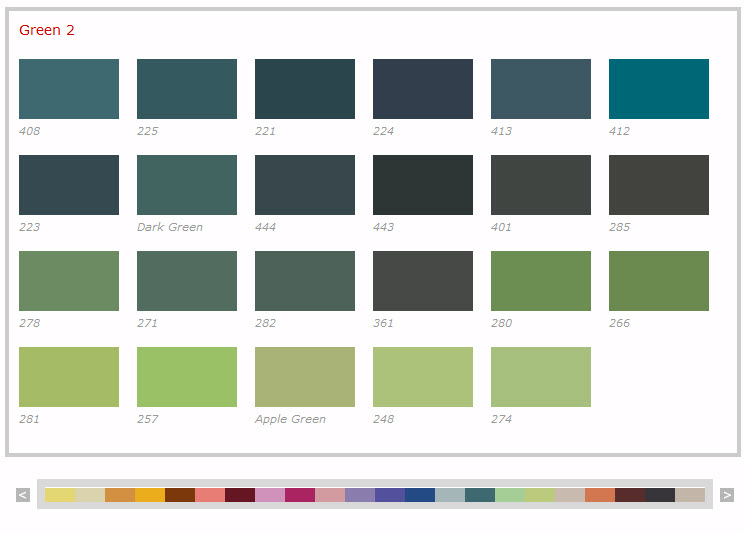Viewport: 745px width, 534px height.
Task: Click the Apple Green label text
Action: pos(290,419)
